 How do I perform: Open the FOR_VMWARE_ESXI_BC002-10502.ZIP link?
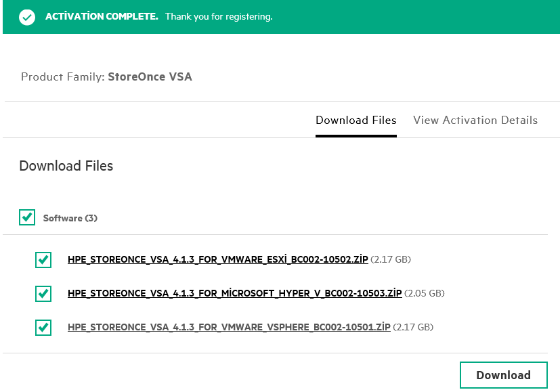coord(218,259)
